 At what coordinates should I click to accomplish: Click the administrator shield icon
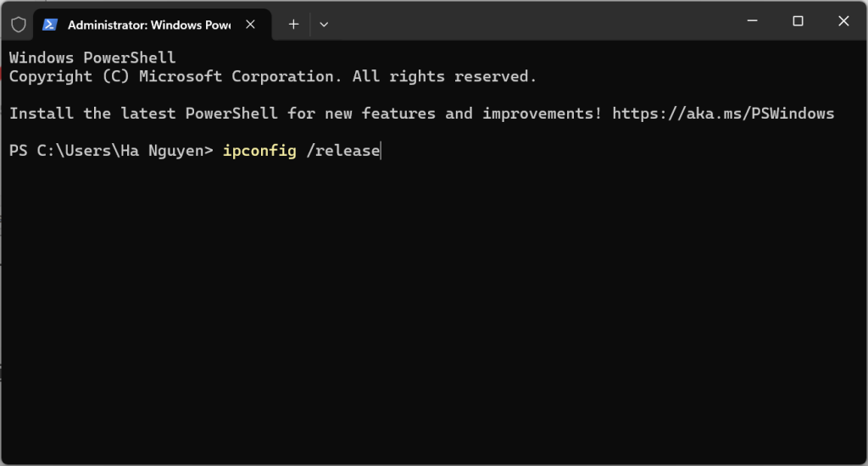pyautogui.click(x=18, y=25)
